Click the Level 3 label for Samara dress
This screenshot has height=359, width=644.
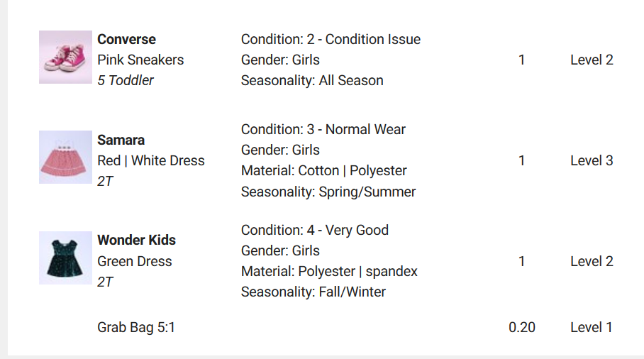[592, 161]
